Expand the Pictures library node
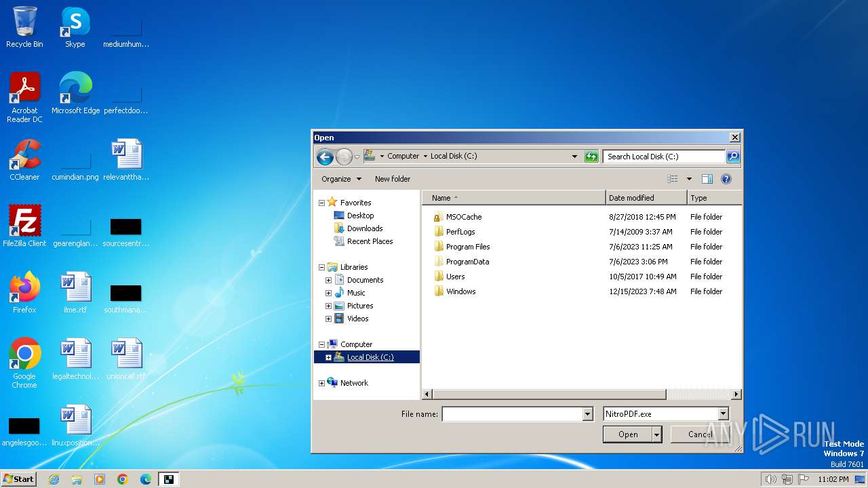 pos(328,306)
